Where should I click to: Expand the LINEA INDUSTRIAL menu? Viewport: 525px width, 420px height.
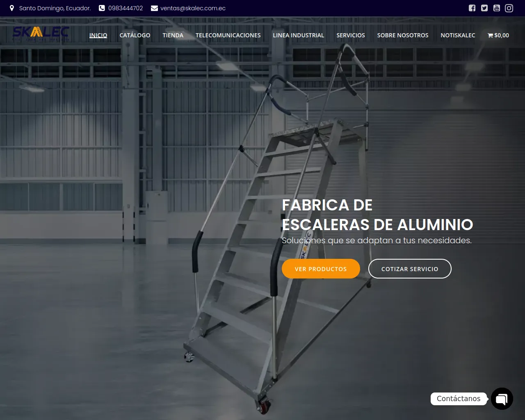[299, 35]
